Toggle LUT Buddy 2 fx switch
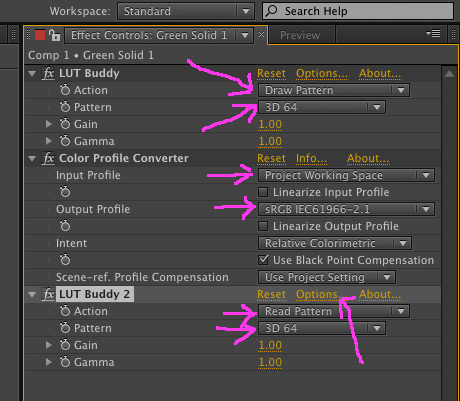This screenshot has width=460, height=401. pos(48,294)
